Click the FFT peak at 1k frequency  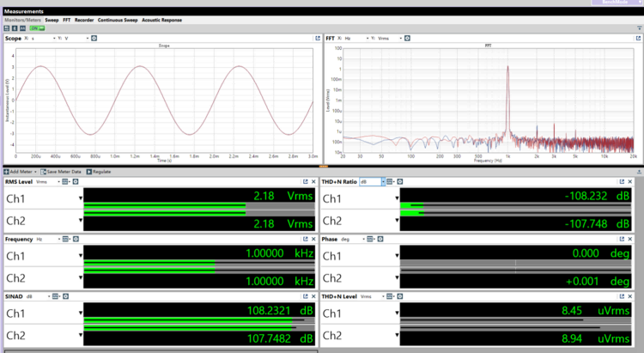point(507,69)
